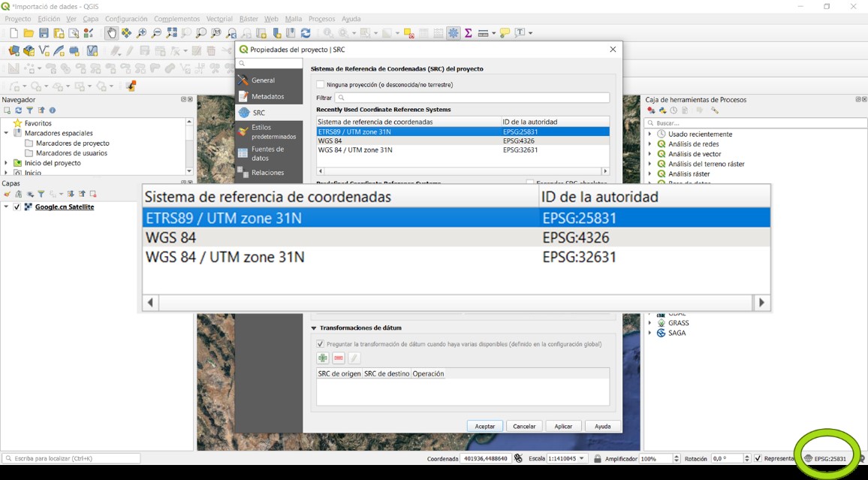Click the Aplicar button
868x480 pixels.
click(x=564, y=427)
